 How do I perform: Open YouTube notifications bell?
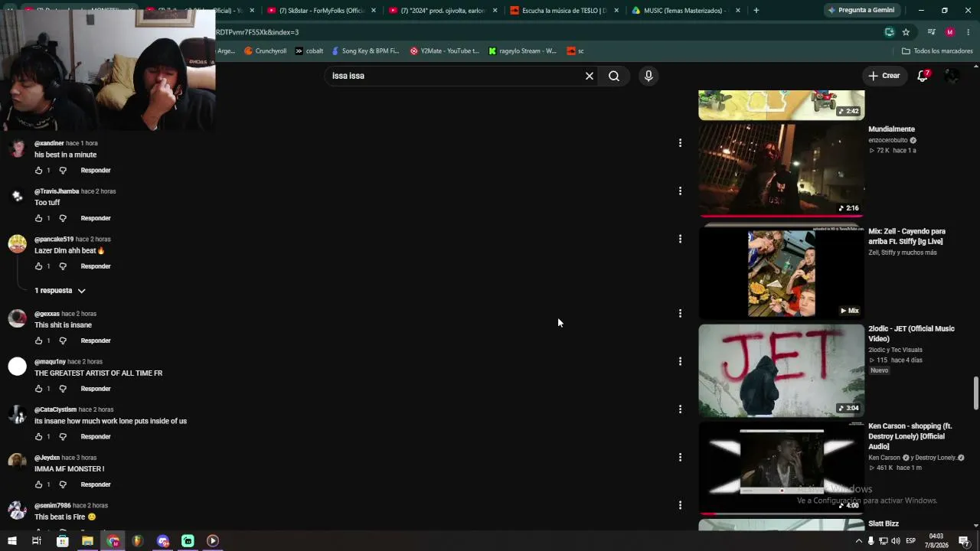[923, 76]
